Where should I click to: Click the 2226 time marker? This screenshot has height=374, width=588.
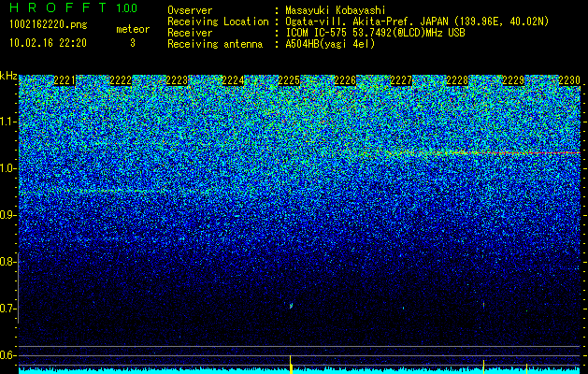345,80
